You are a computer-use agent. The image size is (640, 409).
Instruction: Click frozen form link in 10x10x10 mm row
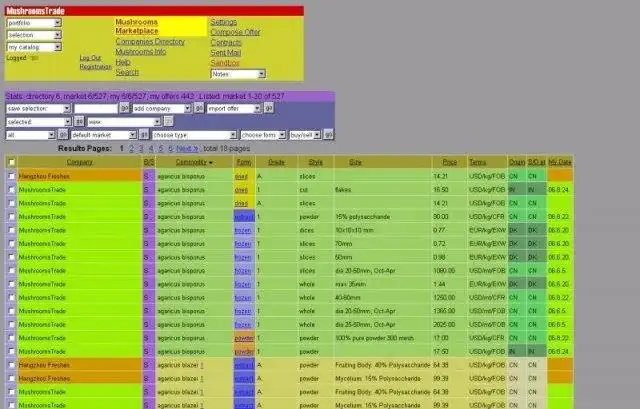point(243,230)
